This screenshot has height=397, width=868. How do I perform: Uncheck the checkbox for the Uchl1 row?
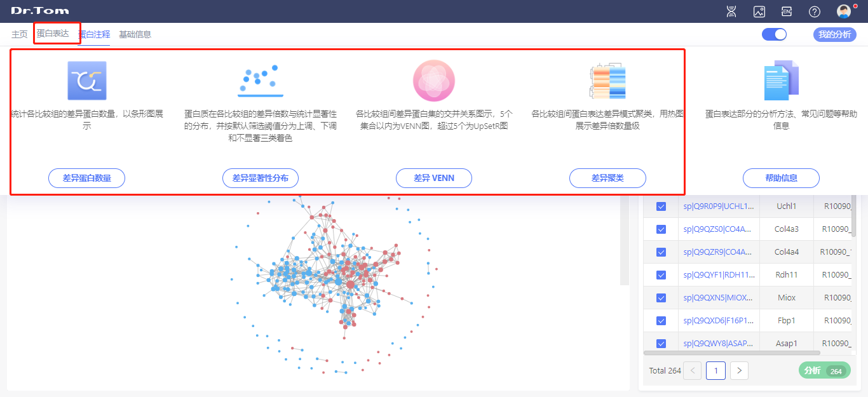661,206
